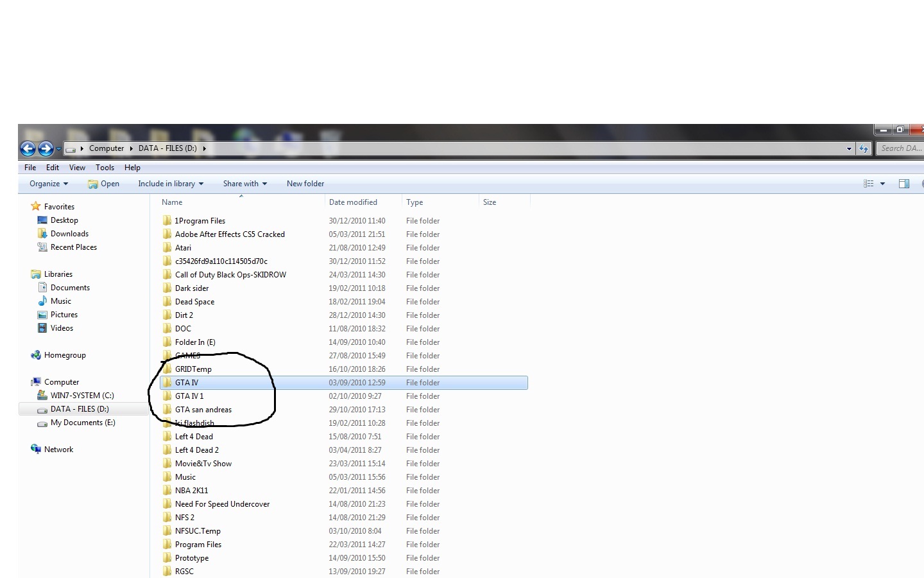Click DATA - FILES (D:) breadcrumb
The height and width of the screenshot is (578, 924).
[167, 148]
